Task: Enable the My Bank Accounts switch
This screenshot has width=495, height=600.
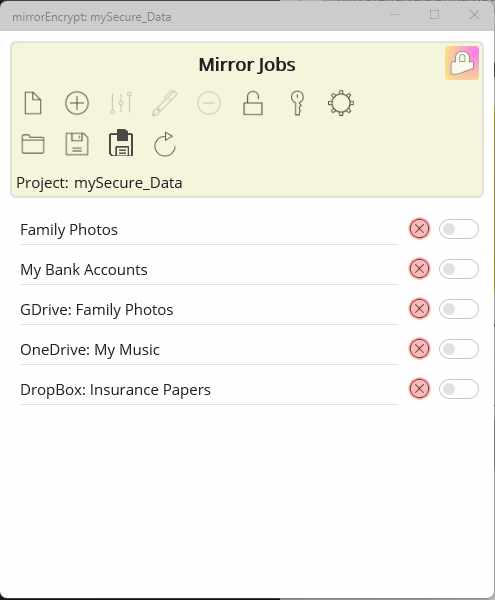Action: tap(459, 269)
